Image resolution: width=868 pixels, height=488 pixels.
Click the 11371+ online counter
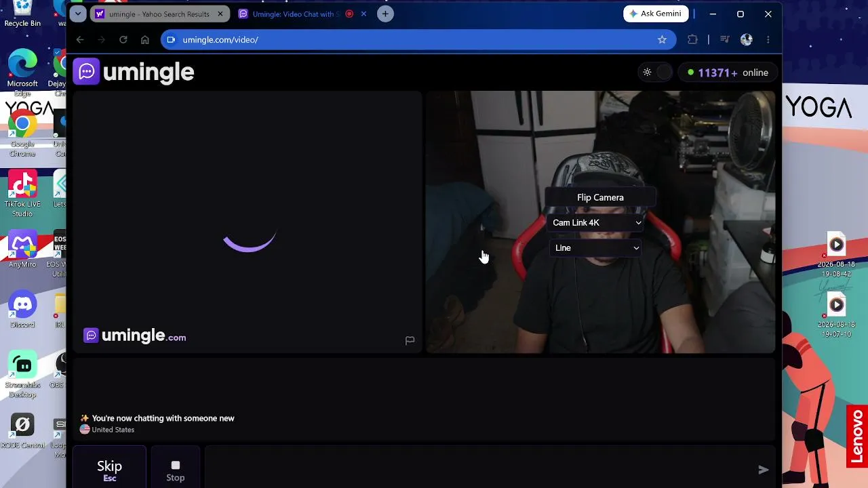pos(728,73)
